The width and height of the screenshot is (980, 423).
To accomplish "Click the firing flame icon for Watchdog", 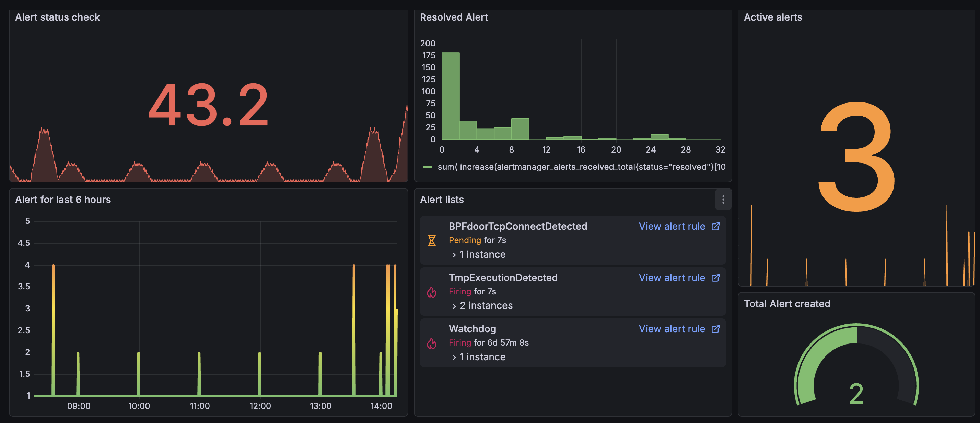I will 431,343.
